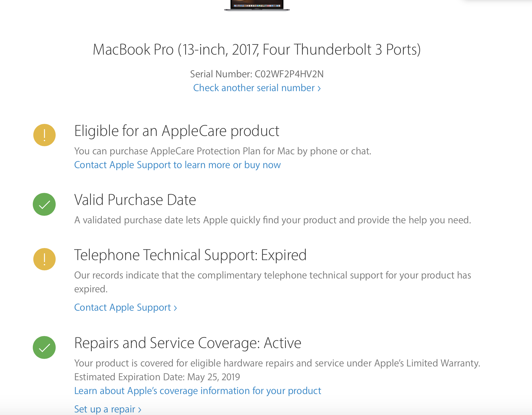Click the green checkmark beside Repairs and Service Coverage

coord(44,347)
